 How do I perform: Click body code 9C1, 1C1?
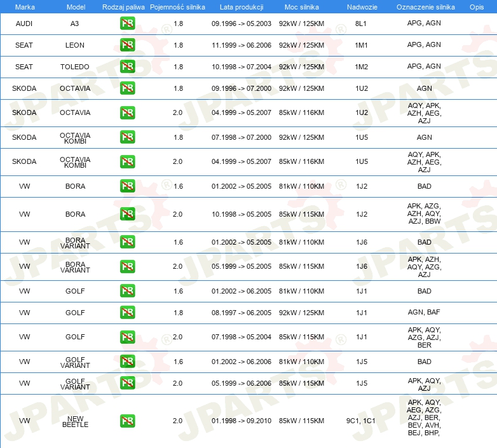point(361,421)
